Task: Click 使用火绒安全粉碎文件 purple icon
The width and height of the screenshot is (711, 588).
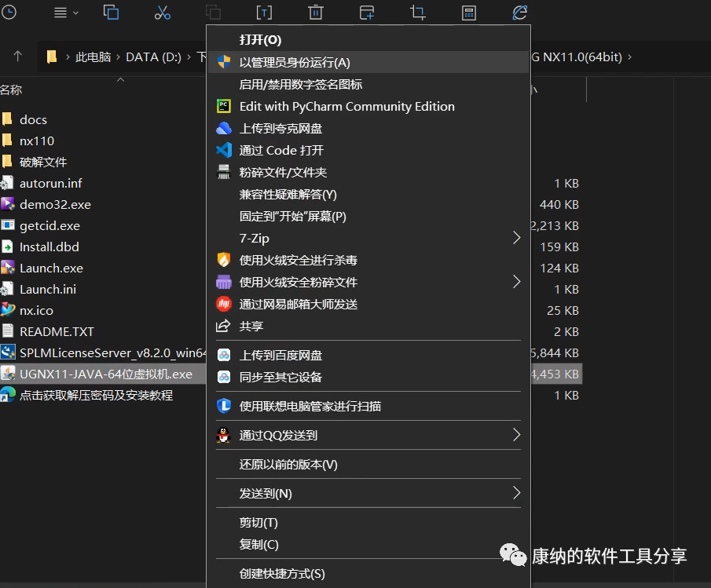Action: coord(224,282)
